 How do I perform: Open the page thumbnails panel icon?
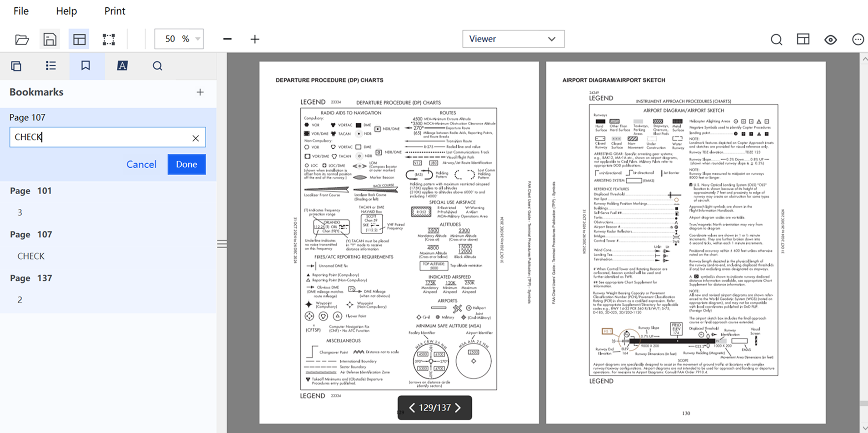16,66
